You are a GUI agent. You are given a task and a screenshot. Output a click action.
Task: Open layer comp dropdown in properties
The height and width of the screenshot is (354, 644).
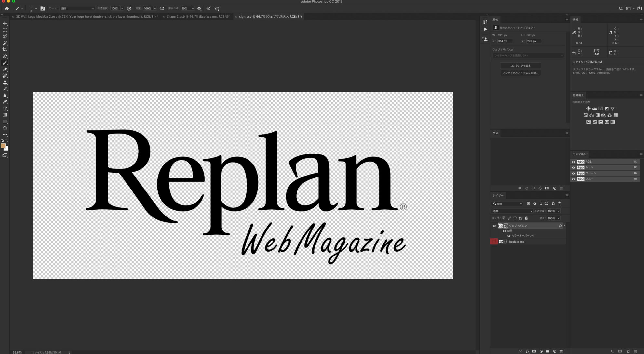coord(528,56)
